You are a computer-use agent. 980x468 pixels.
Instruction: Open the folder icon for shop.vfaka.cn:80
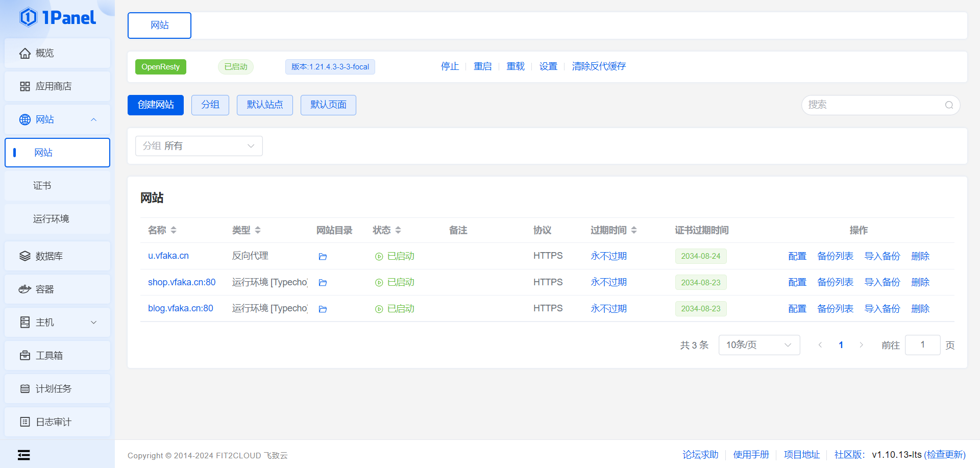[323, 282]
